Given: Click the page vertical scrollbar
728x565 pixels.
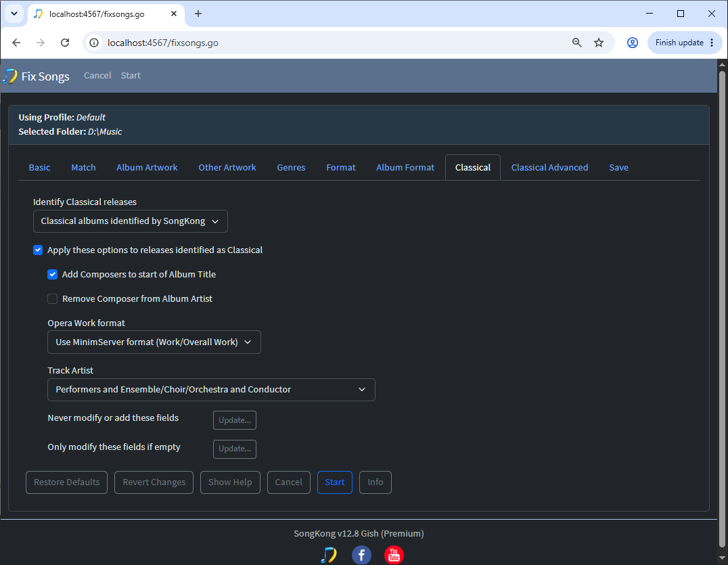Looking at the screenshot, I should tap(722, 309).
